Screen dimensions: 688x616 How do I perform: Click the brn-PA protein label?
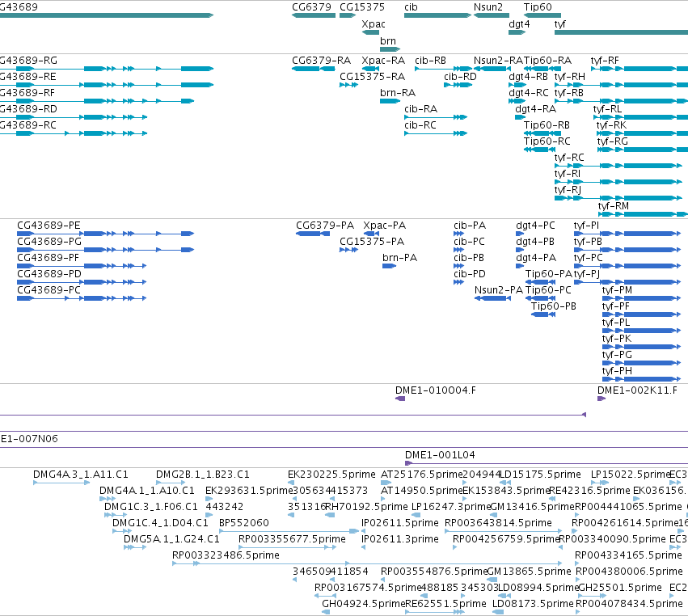399,258
